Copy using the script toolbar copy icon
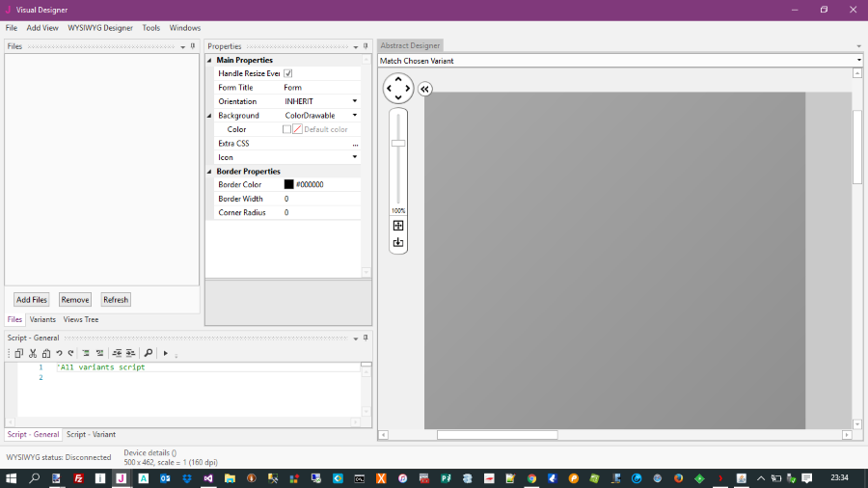This screenshot has height=488, width=868. pyautogui.click(x=19, y=353)
